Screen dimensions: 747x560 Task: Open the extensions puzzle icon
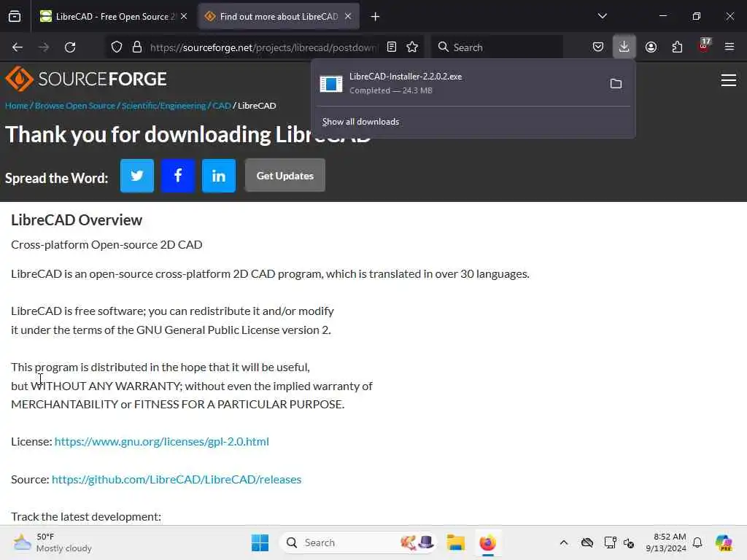point(677,47)
